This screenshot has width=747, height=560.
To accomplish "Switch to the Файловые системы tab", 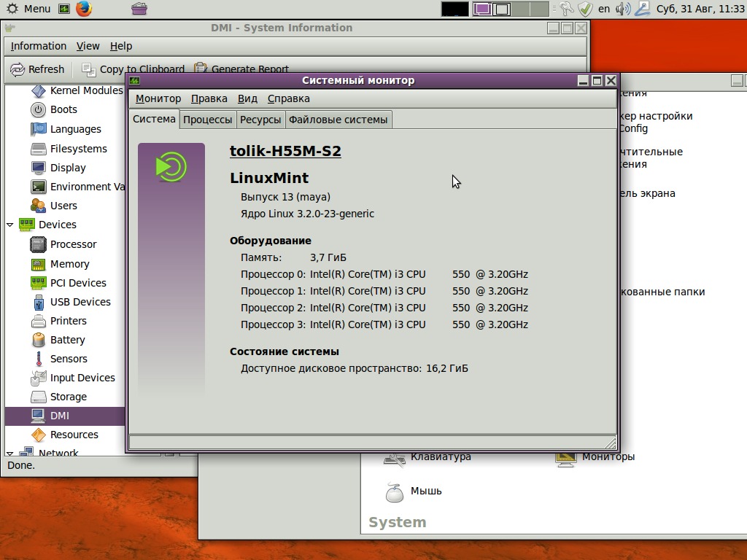I will tap(338, 120).
